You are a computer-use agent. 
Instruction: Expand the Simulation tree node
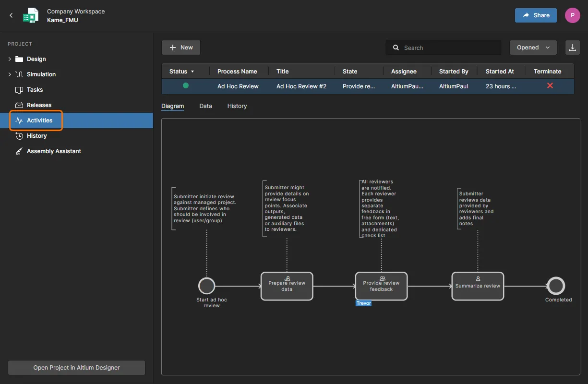10,74
